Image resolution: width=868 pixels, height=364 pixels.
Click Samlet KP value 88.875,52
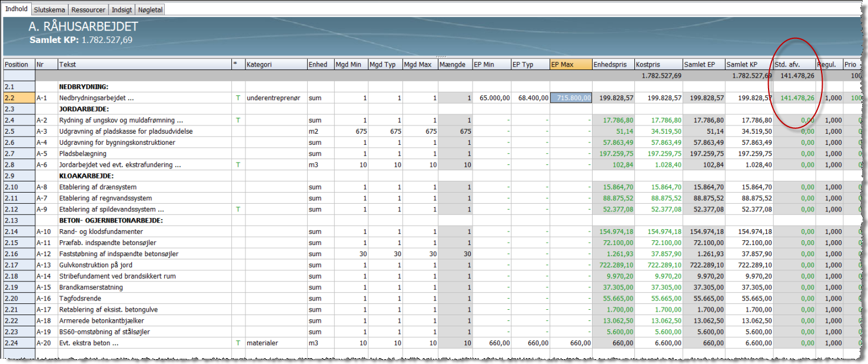coord(749,198)
